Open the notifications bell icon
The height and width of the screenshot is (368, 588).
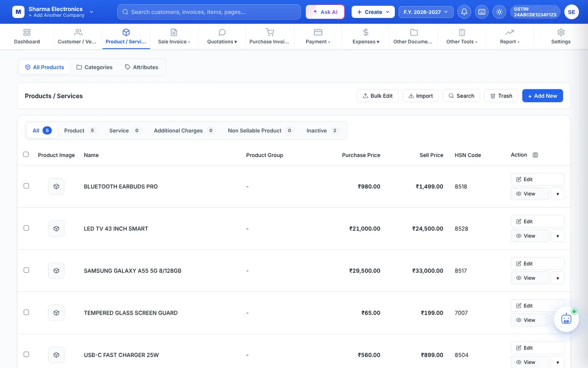coord(465,12)
